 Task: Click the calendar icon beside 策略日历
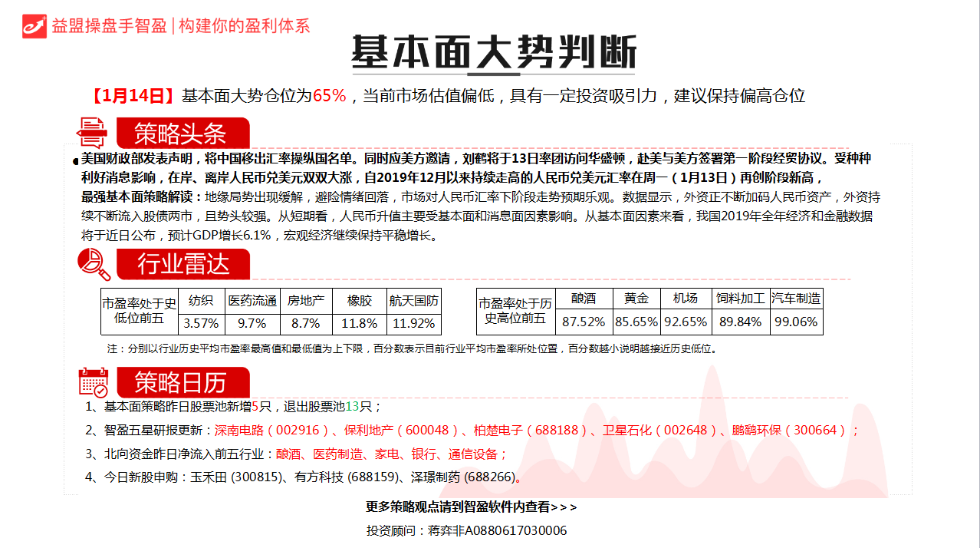point(94,381)
